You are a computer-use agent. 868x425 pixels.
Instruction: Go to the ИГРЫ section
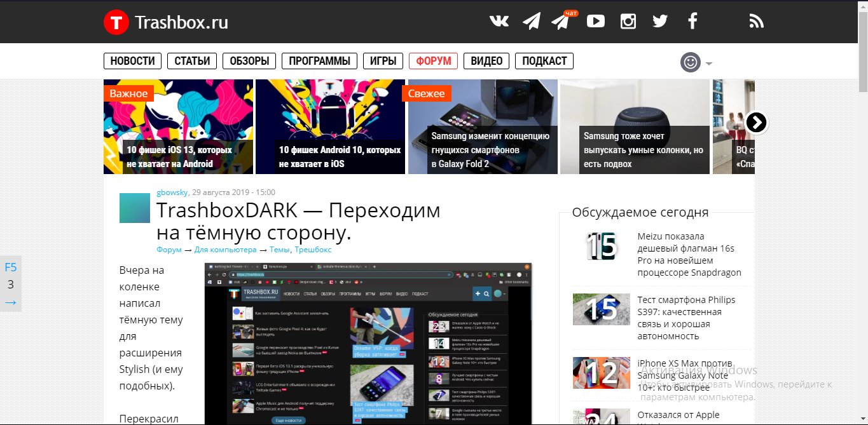coord(383,61)
